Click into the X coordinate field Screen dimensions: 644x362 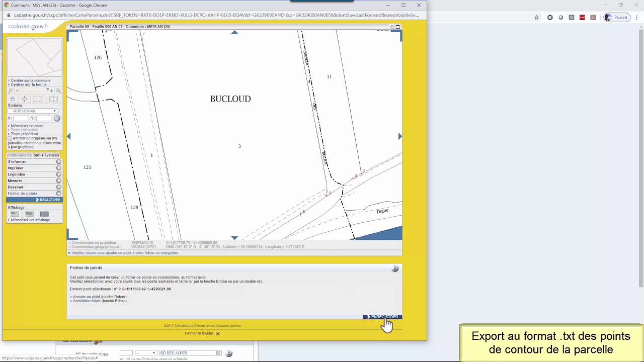tap(20, 118)
